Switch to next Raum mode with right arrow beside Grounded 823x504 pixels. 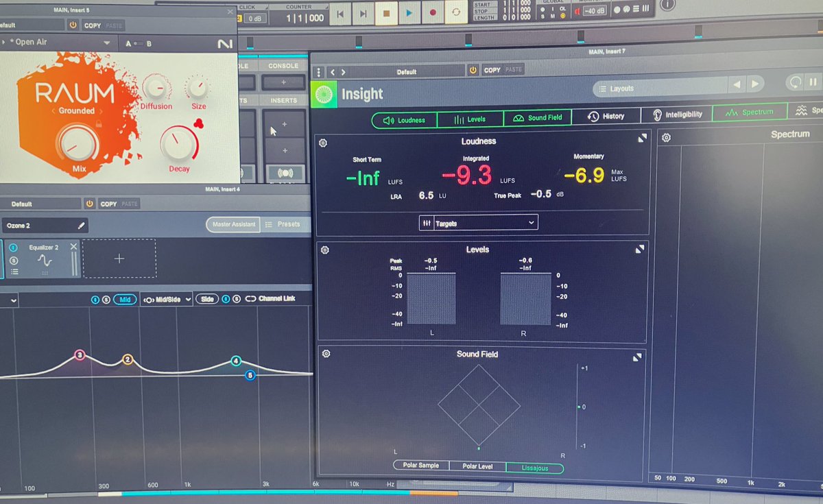coord(100,111)
